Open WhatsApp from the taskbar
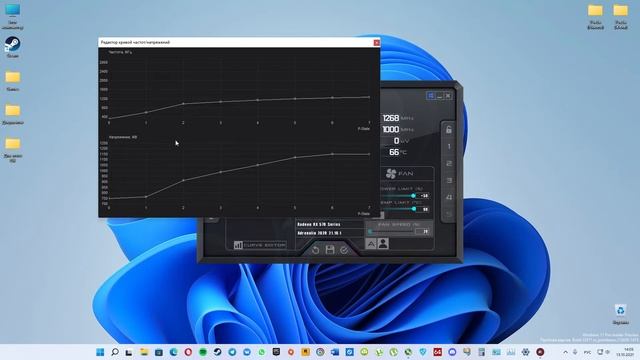 tap(262, 352)
